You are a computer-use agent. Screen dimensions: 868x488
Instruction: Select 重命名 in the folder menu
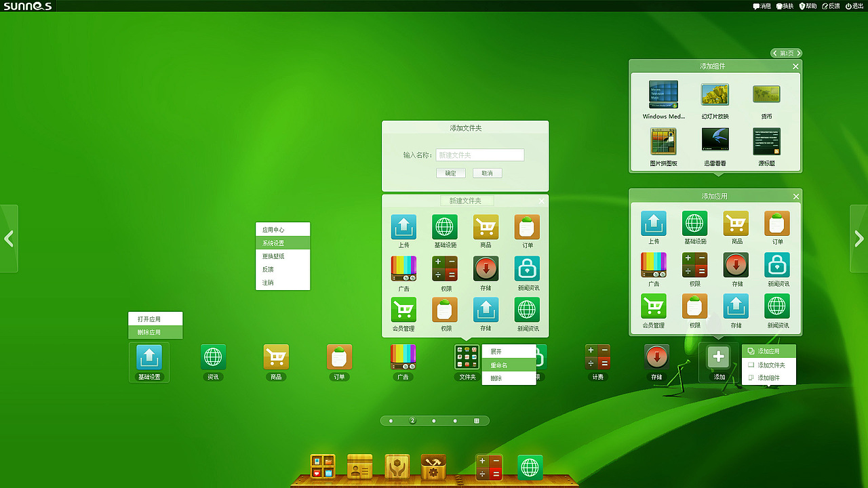(509, 365)
